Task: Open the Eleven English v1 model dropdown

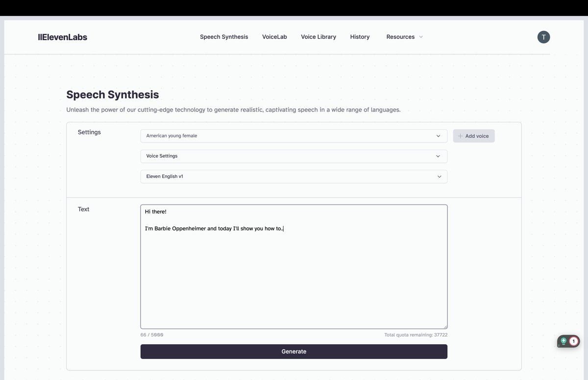Action: click(294, 176)
